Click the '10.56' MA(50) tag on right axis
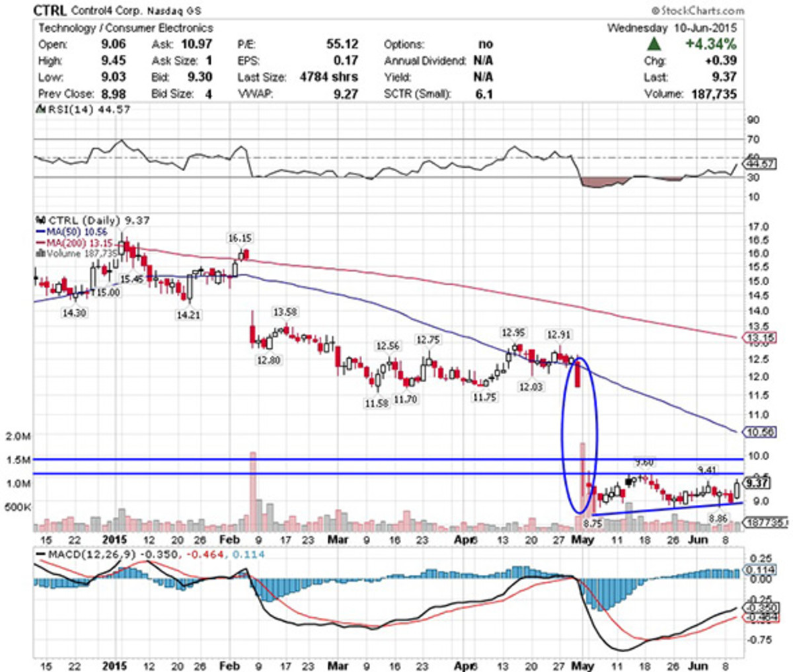 pos(761,432)
